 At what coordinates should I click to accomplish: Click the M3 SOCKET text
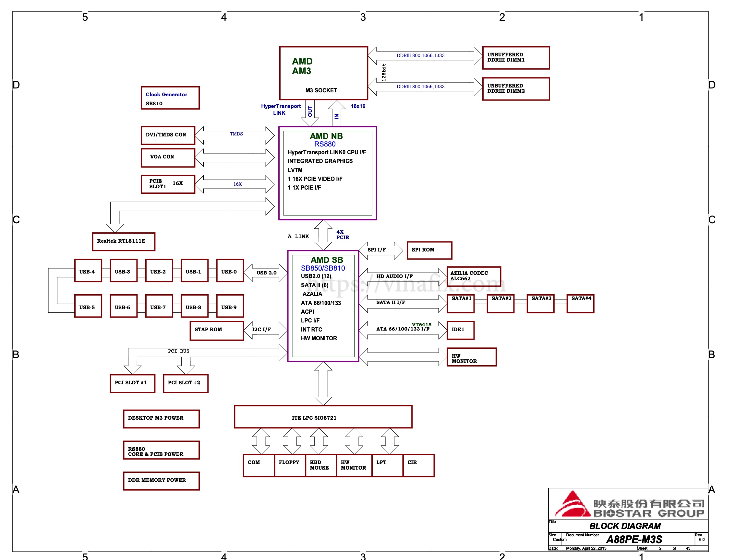(321, 90)
